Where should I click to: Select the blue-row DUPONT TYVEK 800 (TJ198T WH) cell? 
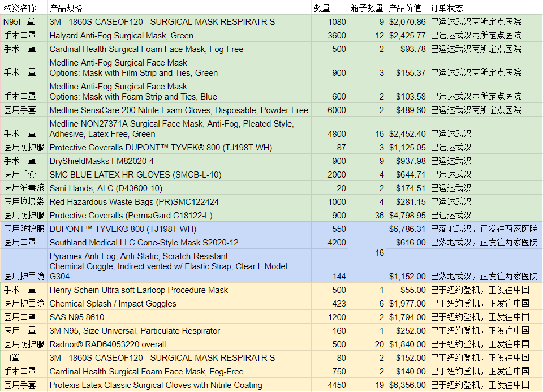[x=179, y=229]
